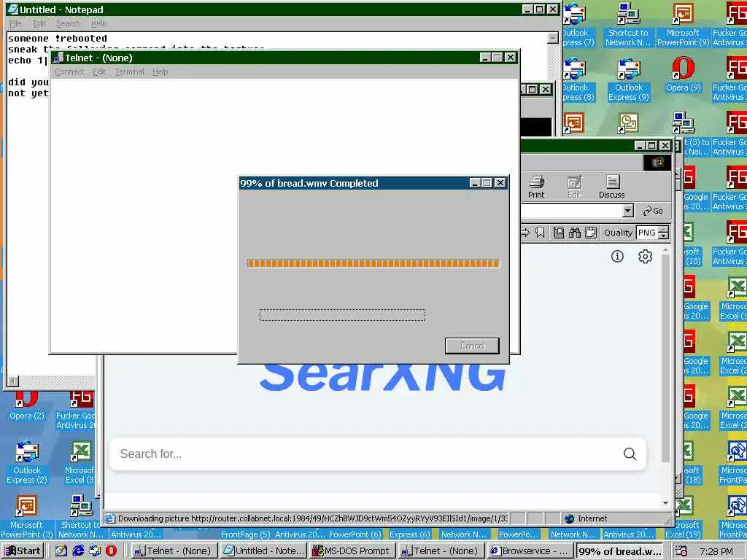Launch Internet Explorer from quick launch
747x560 pixels.
(x=77, y=551)
